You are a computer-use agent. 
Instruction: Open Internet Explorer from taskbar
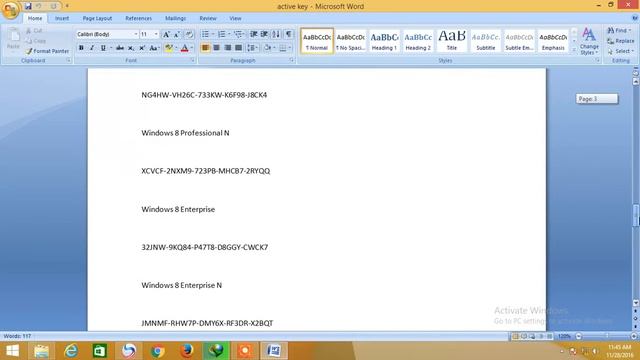[x=71, y=351]
